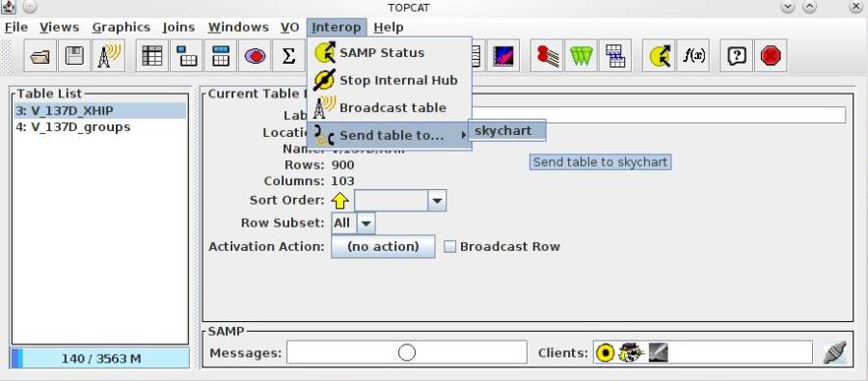Image resolution: width=868 pixels, height=381 pixels.
Task: Click the yellow hub client icon
Action: click(605, 353)
